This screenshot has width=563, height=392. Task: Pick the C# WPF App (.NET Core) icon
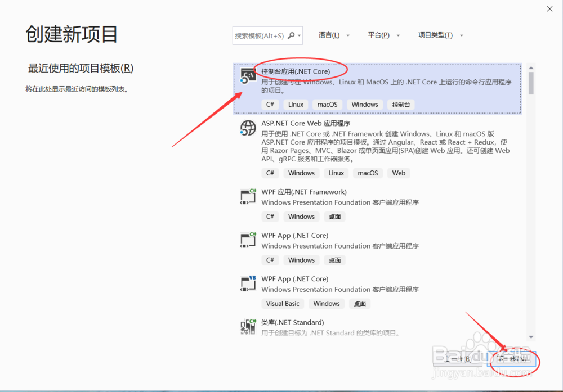pyautogui.click(x=248, y=240)
